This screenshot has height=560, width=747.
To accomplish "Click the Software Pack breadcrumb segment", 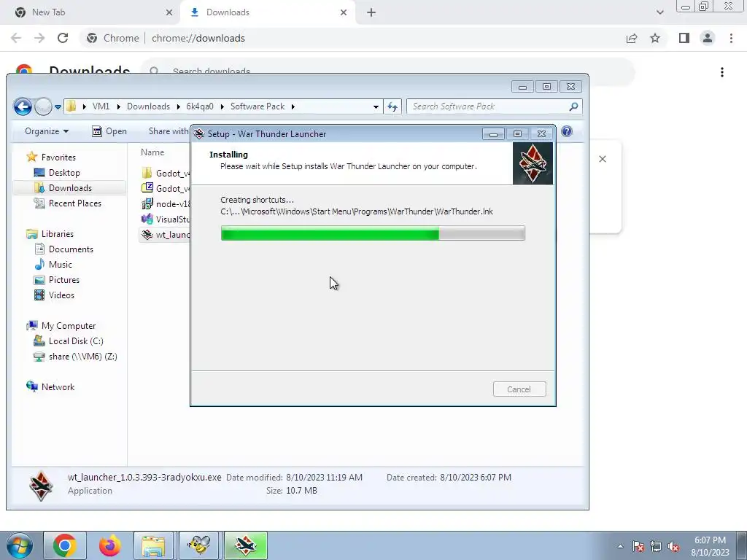I will [258, 106].
